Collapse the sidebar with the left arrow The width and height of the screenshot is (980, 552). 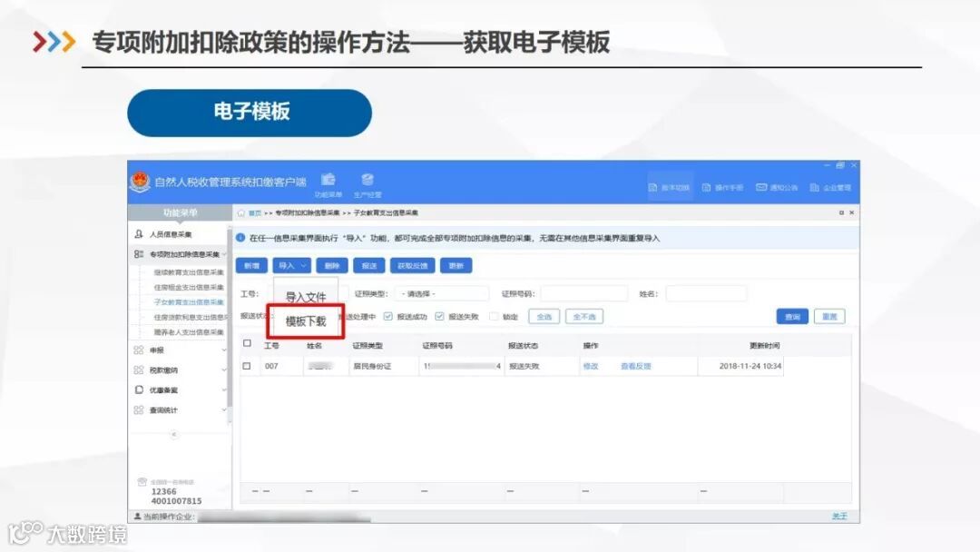click(173, 434)
